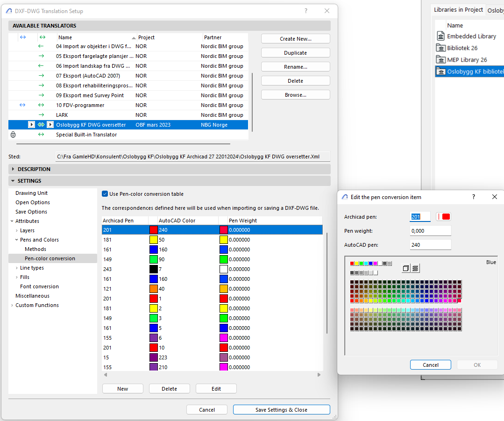Click the 3D box icon in color palette
504x421 pixels.
coord(406,268)
